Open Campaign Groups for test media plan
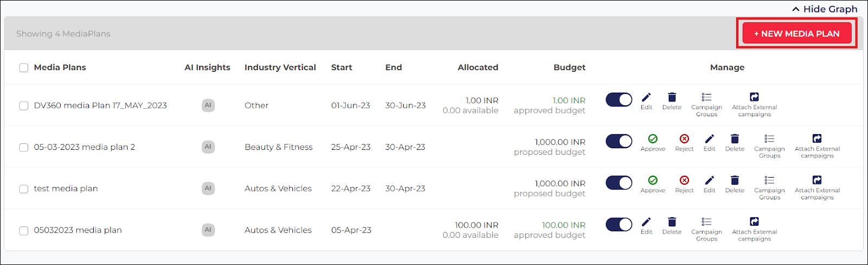 [769, 188]
